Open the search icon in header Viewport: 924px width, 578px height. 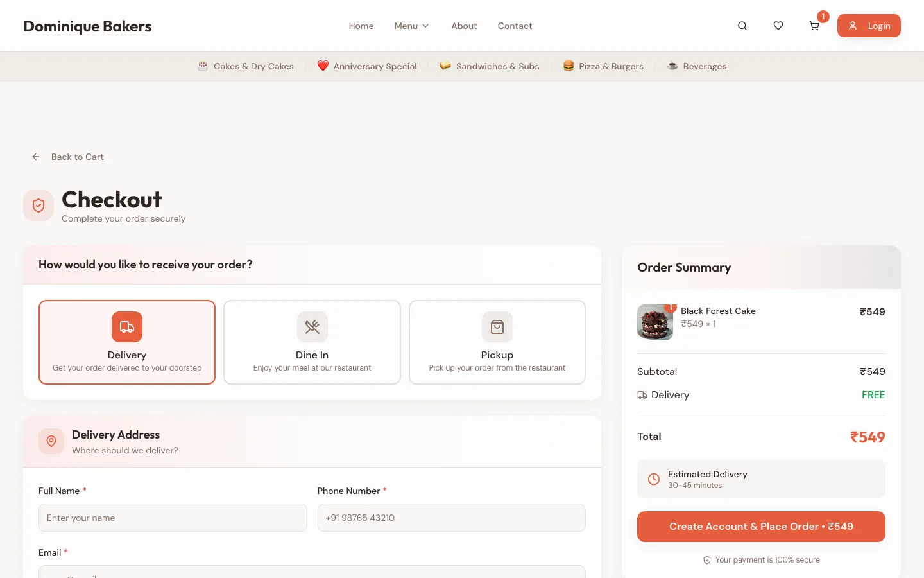coord(742,26)
